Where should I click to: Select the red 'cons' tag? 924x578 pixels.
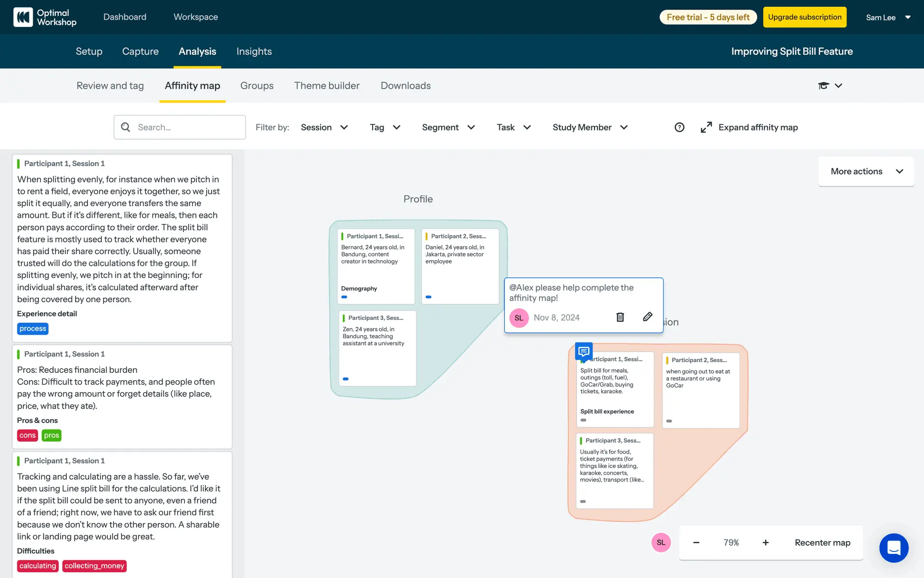click(27, 435)
